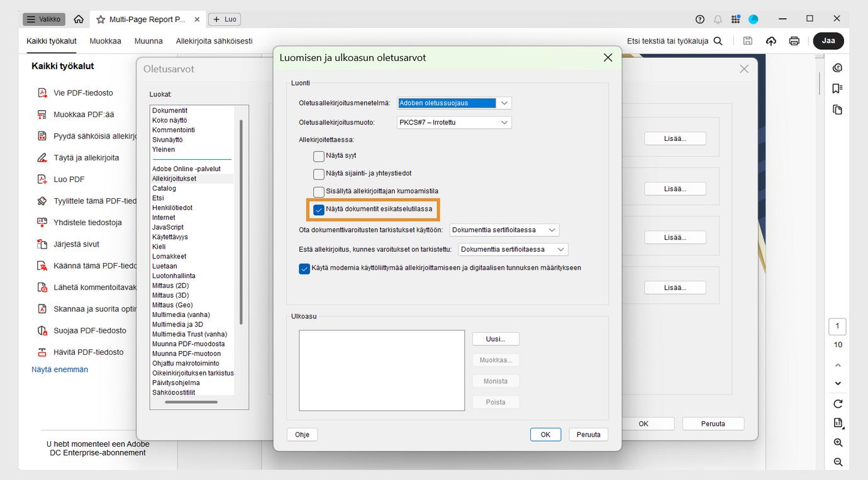Close the Oletusarvot window behind
Viewport: 868px width, 480px height.
pyautogui.click(x=744, y=69)
